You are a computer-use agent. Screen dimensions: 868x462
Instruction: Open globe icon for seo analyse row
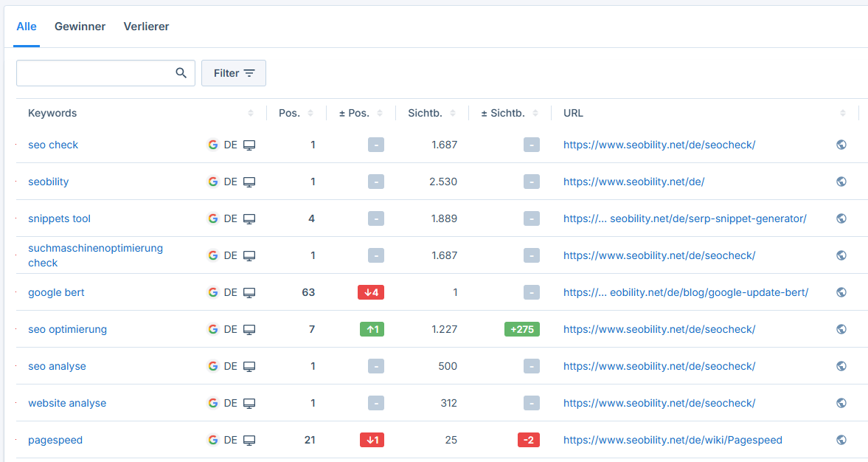841,366
